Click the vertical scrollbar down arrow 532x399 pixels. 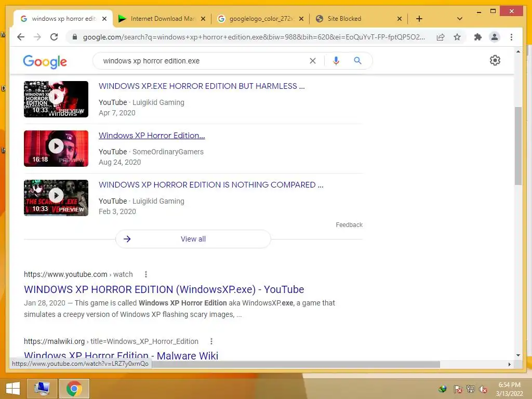coord(518,355)
